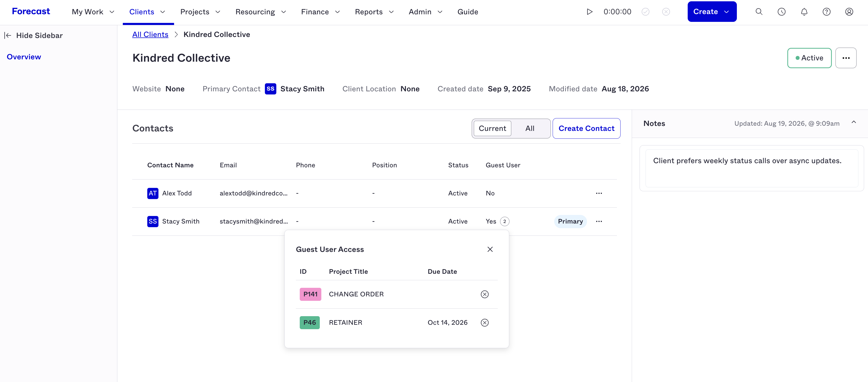Click the pink P141 project tag
Viewport: 868px width, 382px height.
[310, 294]
